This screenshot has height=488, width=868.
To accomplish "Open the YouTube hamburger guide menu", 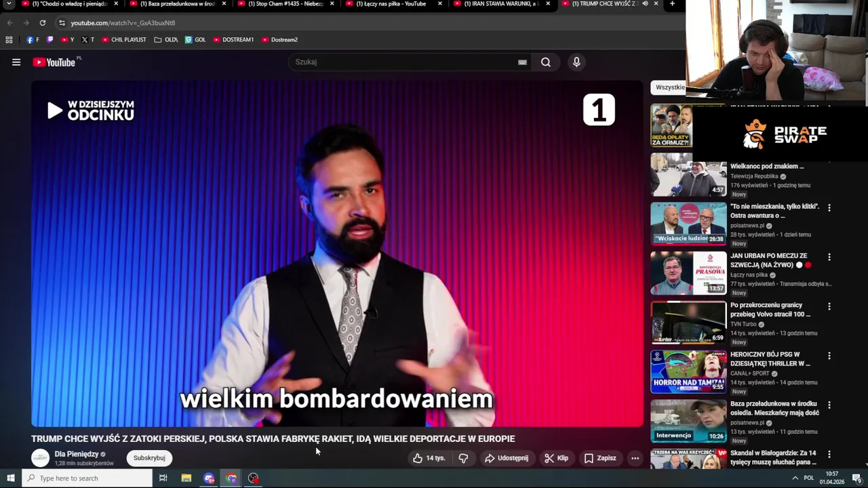I will [x=16, y=62].
